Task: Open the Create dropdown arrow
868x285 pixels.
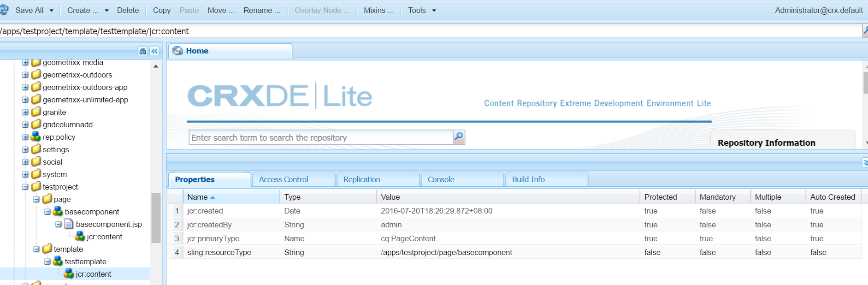Action: tap(106, 10)
